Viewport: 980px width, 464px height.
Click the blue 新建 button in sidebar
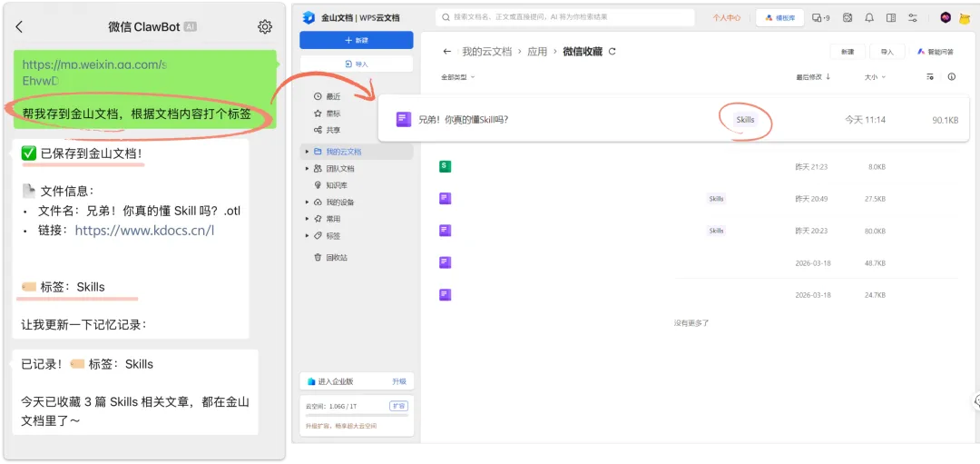pyautogui.click(x=357, y=40)
